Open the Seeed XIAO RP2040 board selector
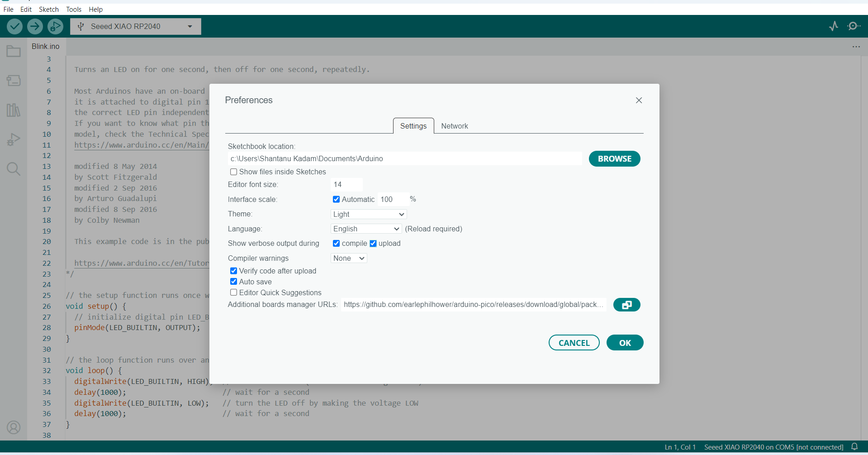Image resolution: width=868 pixels, height=455 pixels. 136,26
